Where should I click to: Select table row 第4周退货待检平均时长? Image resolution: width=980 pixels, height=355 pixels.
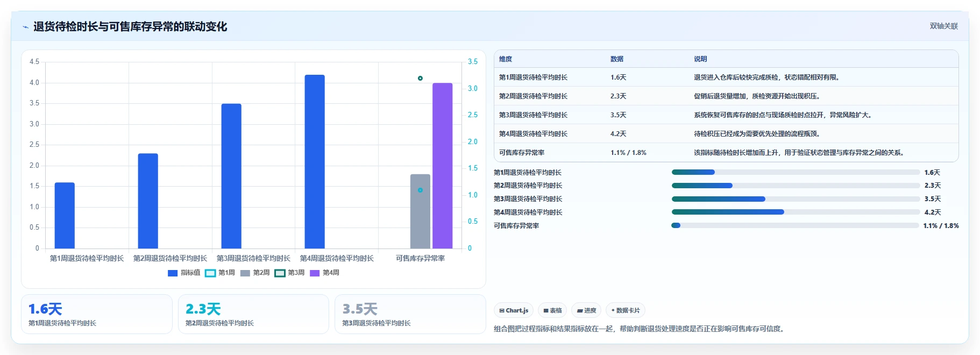(x=726, y=134)
